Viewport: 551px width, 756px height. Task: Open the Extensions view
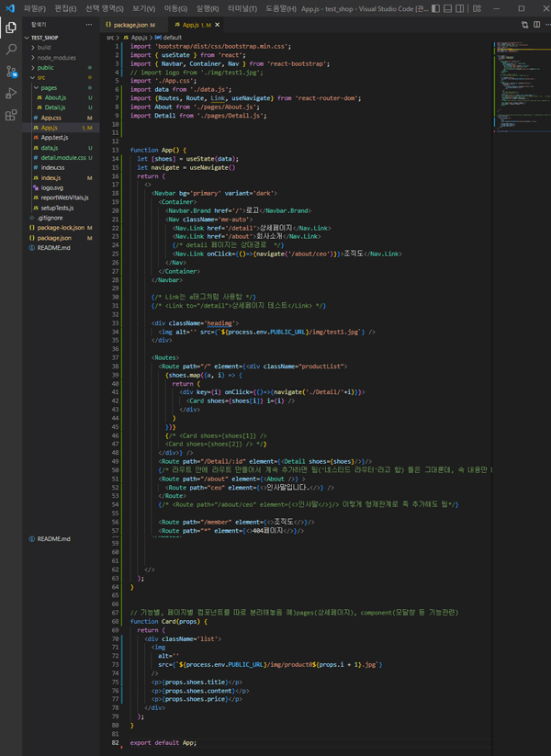(x=11, y=115)
